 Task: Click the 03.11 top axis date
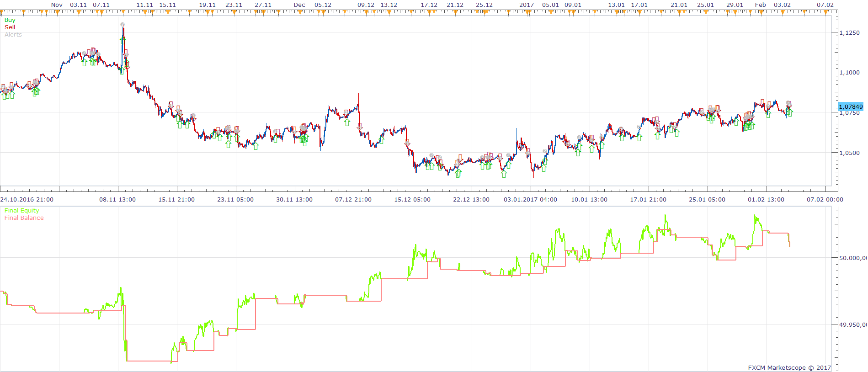pyautogui.click(x=78, y=5)
